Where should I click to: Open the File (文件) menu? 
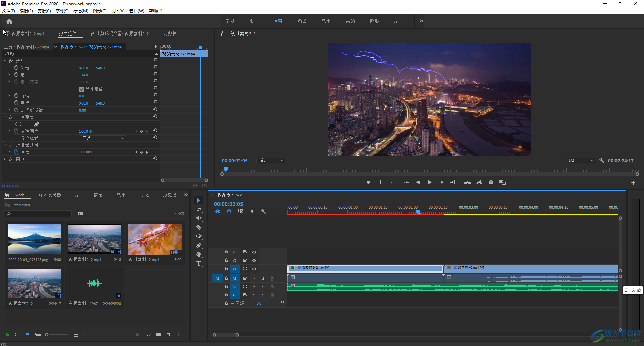[x=9, y=11]
